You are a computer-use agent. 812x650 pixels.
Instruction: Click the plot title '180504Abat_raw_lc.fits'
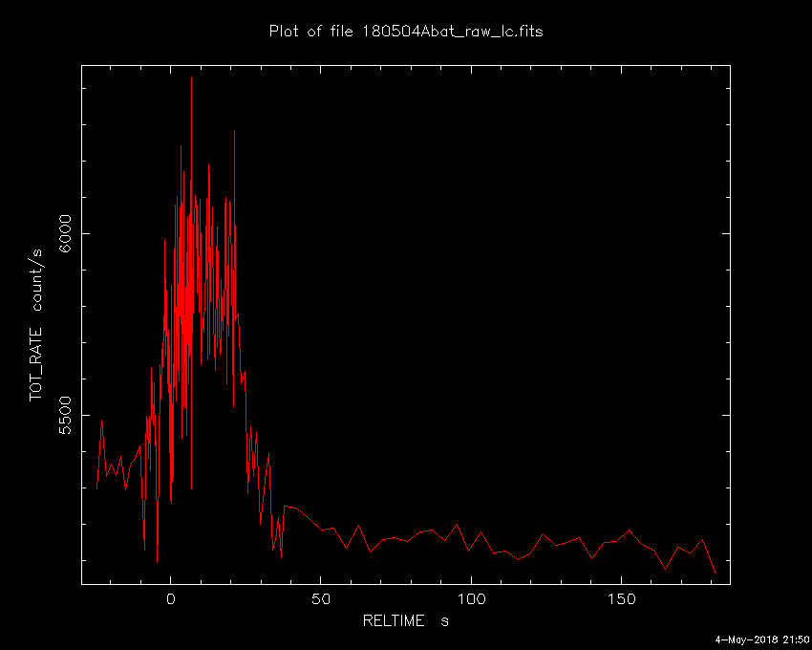tap(452, 32)
